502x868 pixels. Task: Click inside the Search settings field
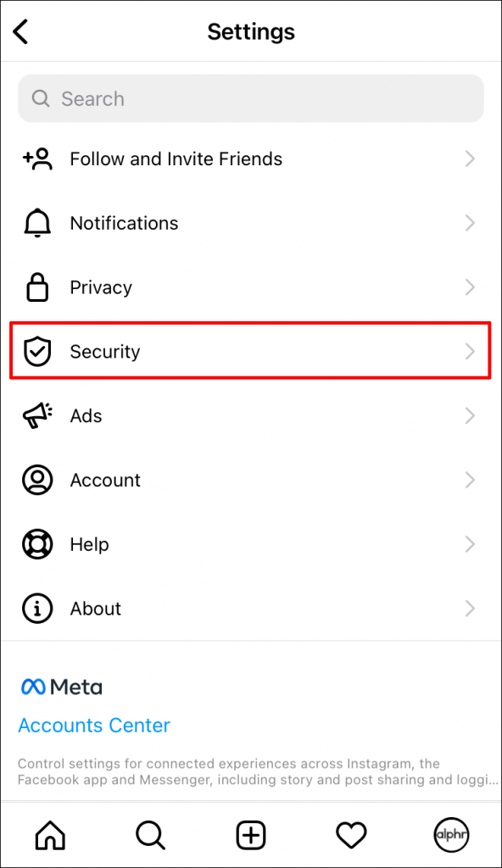coord(251,98)
